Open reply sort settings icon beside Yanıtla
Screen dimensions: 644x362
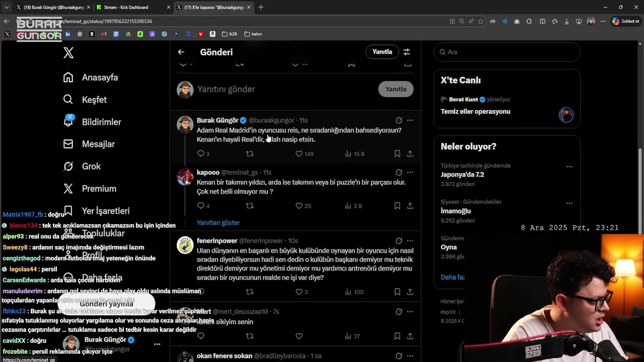point(407,52)
